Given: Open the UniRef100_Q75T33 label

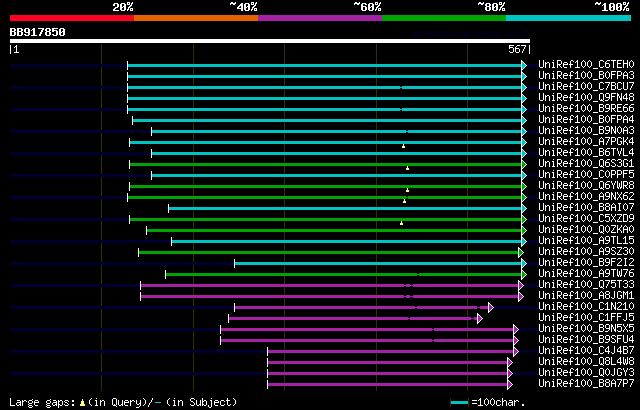Looking at the screenshot, I should [586, 285].
